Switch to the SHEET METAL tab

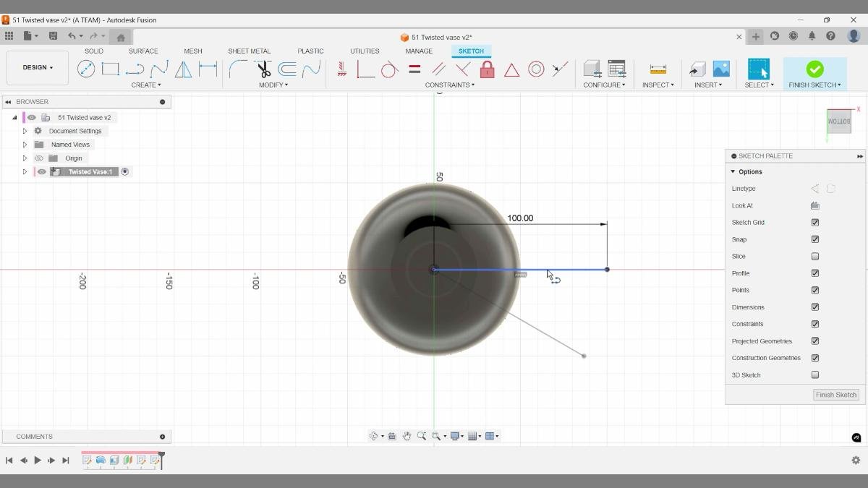point(249,51)
